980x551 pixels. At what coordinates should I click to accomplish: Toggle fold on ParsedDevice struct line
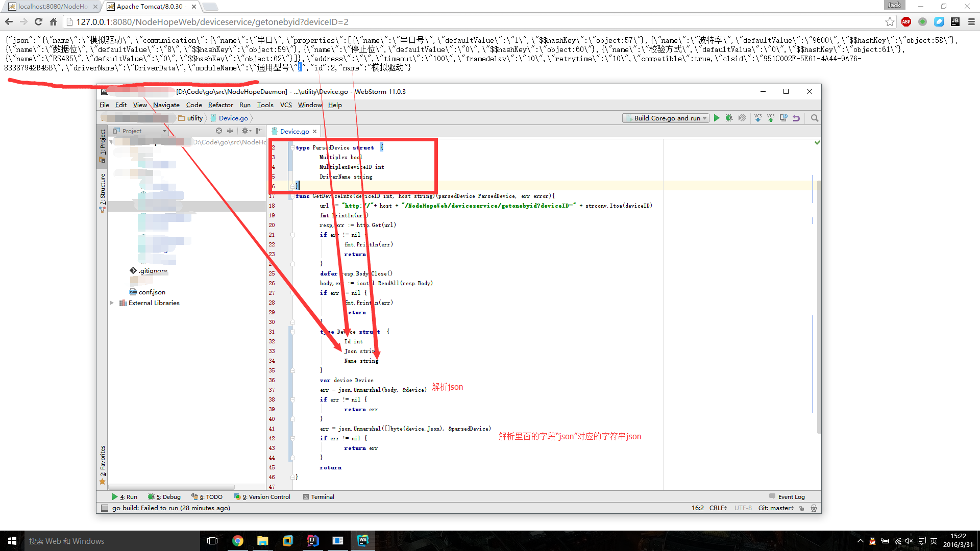point(292,147)
